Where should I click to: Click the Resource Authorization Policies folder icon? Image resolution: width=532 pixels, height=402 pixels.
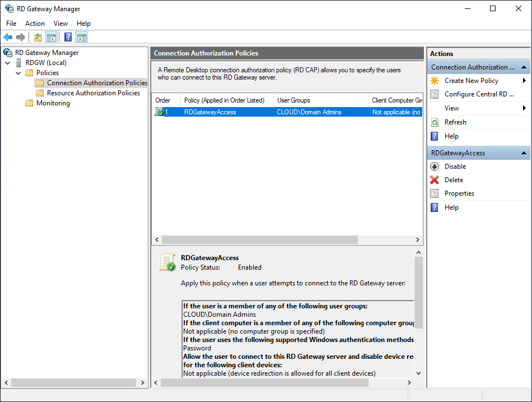tap(40, 93)
